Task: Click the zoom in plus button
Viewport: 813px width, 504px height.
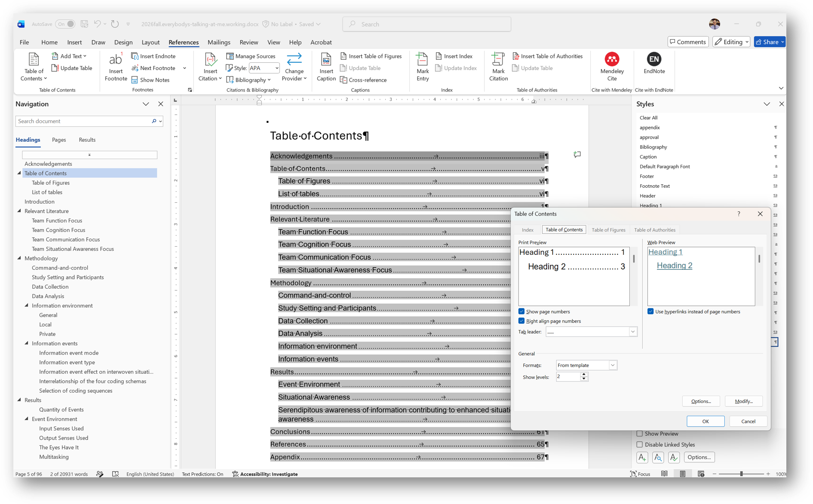Action: pos(768,474)
